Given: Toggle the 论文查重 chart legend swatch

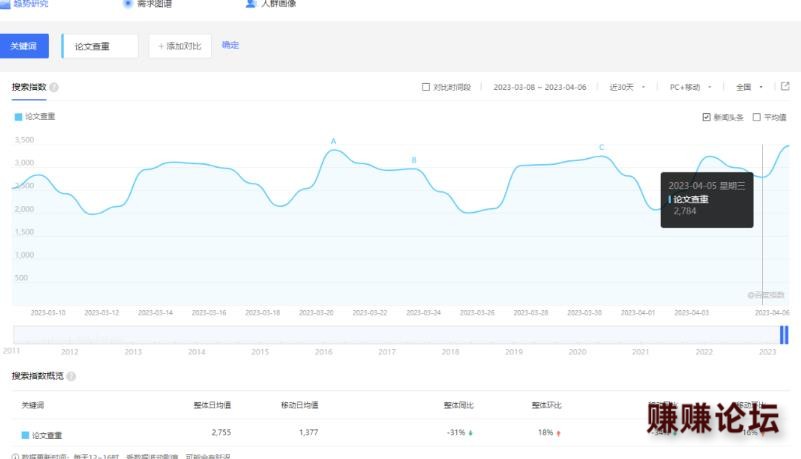Looking at the screenshot, I should 18,117.
